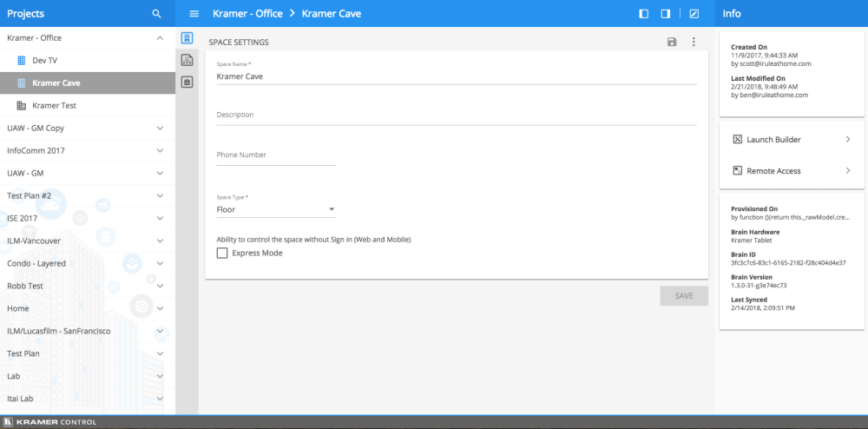Select Kramer Test space in tree
This screenshot has width=868, height=429.
click(88, 105)
